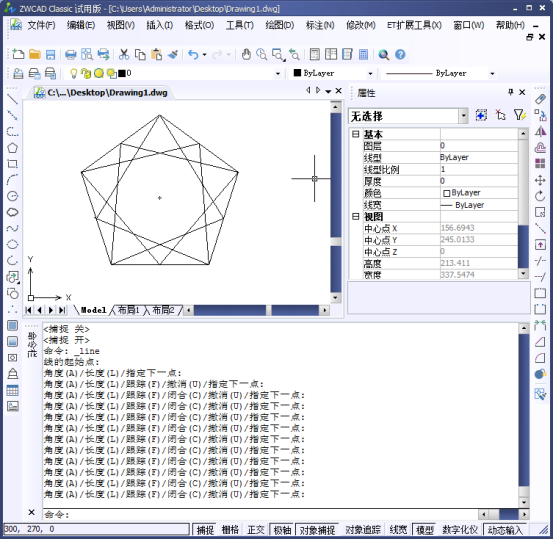Select the Spline tool
Viewport: 554px width, 540px height.
click(12, 228)
